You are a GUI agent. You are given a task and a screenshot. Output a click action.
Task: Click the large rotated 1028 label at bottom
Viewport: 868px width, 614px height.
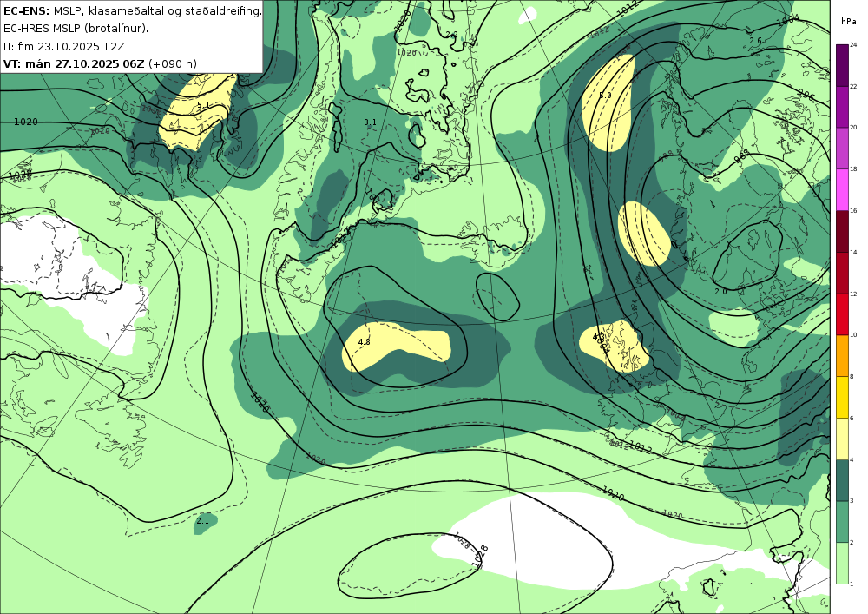pos(479,557)
